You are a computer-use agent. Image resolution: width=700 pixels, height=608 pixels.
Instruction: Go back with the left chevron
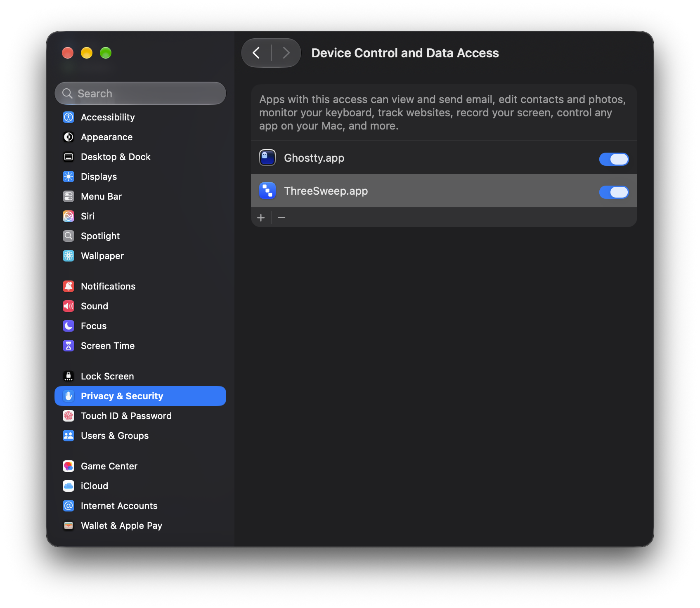pyautogui.click(x=256, y=53)
